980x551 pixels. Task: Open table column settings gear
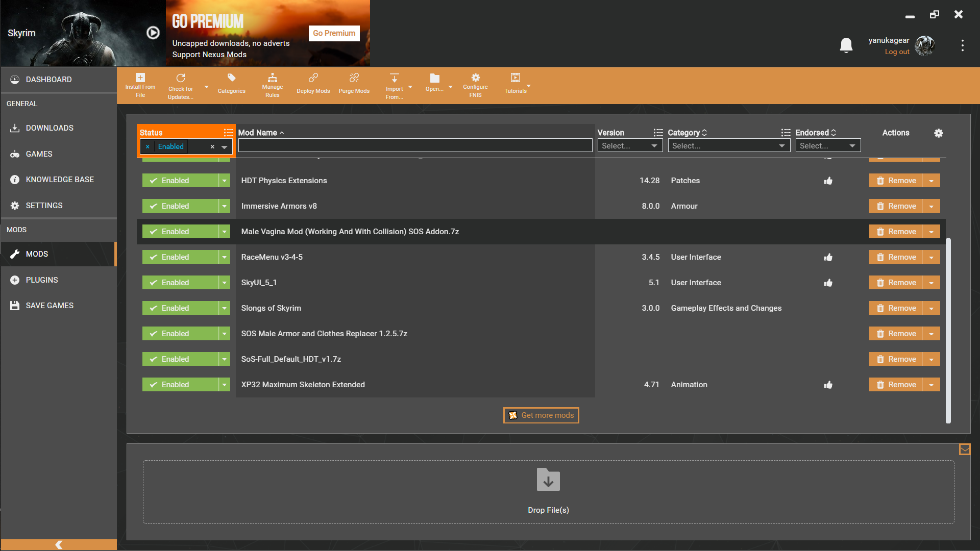point(939,133)
